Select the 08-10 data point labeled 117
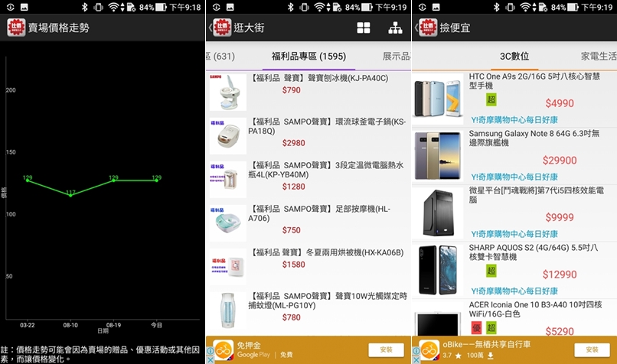This screenshot has width=617, height=364. [x=70, y=195]
